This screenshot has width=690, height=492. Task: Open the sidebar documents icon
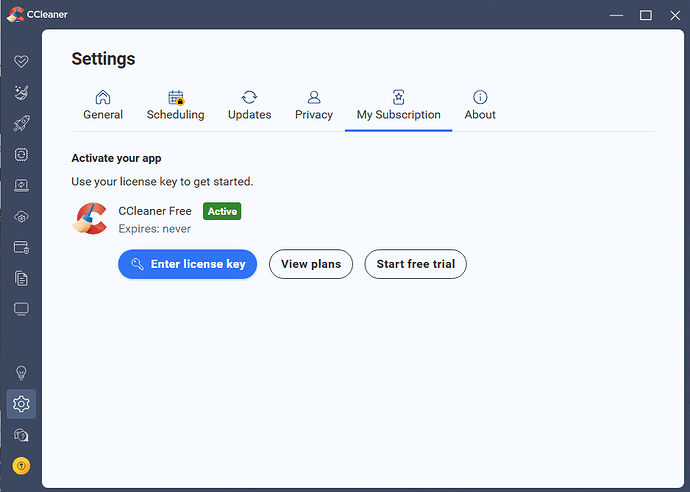21,278
